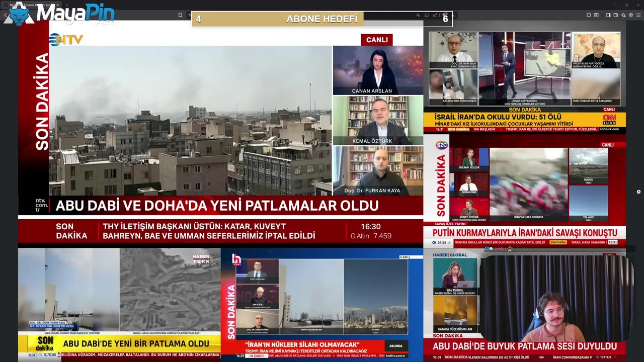
Task: Open the Leo AI sparkle icon
Action: tap(623, 15)
